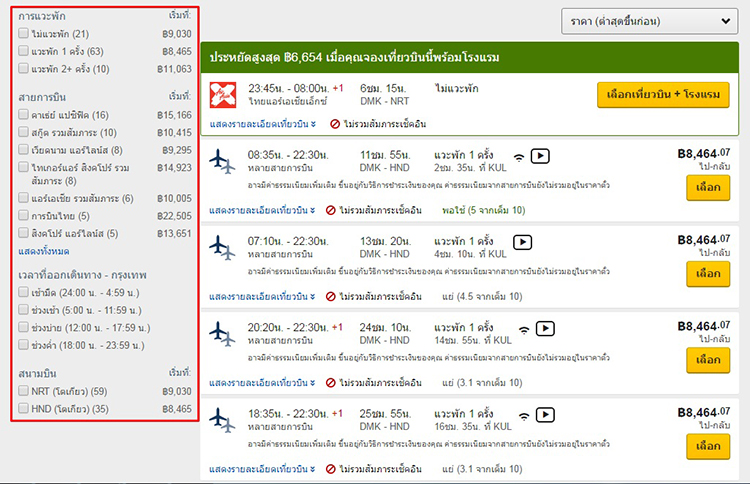Expand flight details for the 07:10 flight
Image resolution: width=750 pixels, height=484 pixels.
(x=264, y=296)
